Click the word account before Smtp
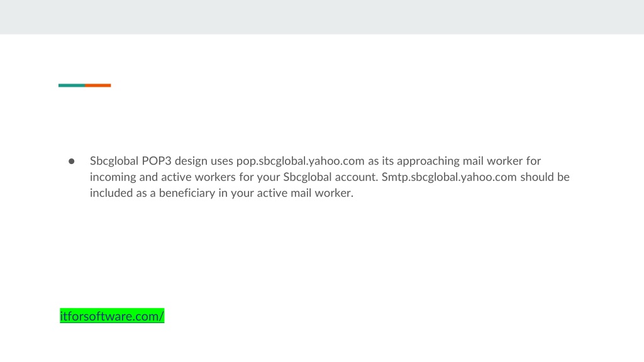The width and height of the screenshot is (644, 362). pyautogui.click(x=356, y=177)
